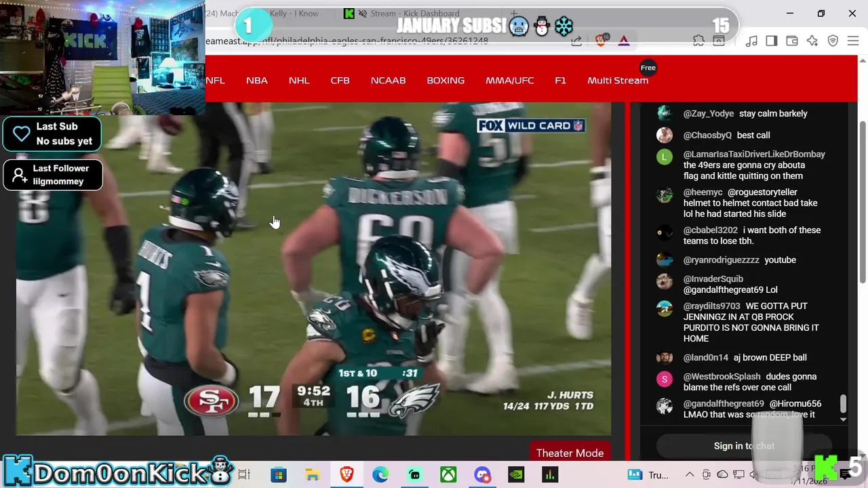Click the pink S avatar in chat
868x488 pixels.
665,379
